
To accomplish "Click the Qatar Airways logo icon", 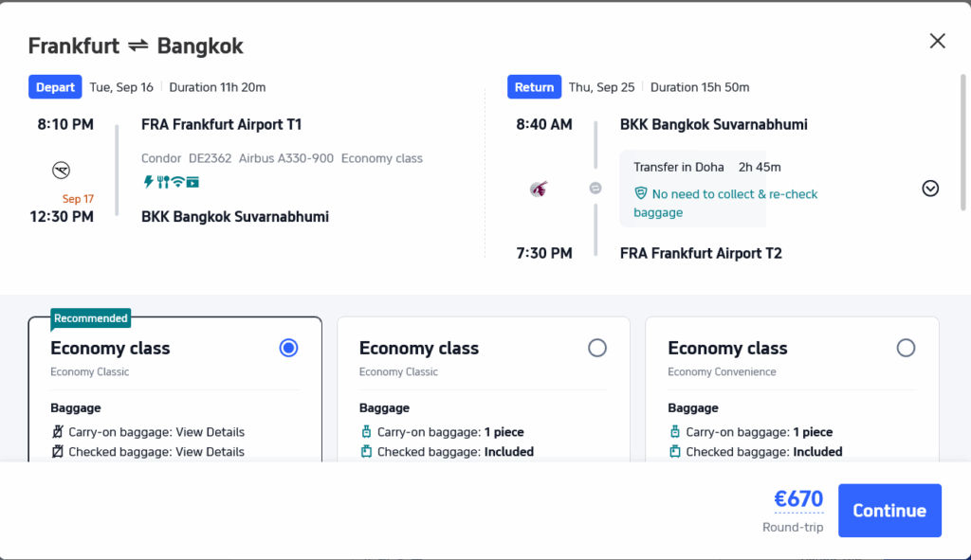I will [x=539, y=189].
